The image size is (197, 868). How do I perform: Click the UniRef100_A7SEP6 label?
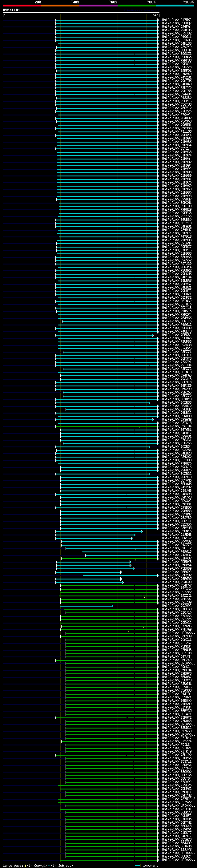(x=176, y=785)
